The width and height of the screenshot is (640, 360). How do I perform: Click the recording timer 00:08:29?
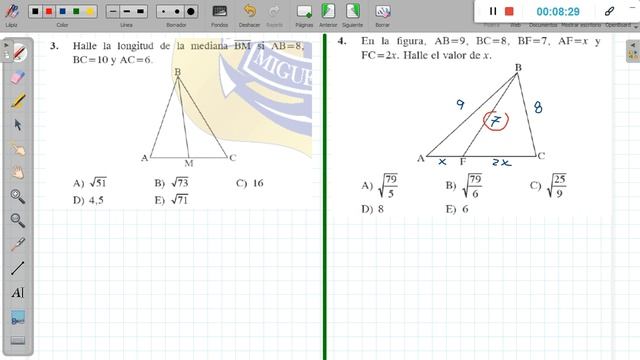pos(558,11)
